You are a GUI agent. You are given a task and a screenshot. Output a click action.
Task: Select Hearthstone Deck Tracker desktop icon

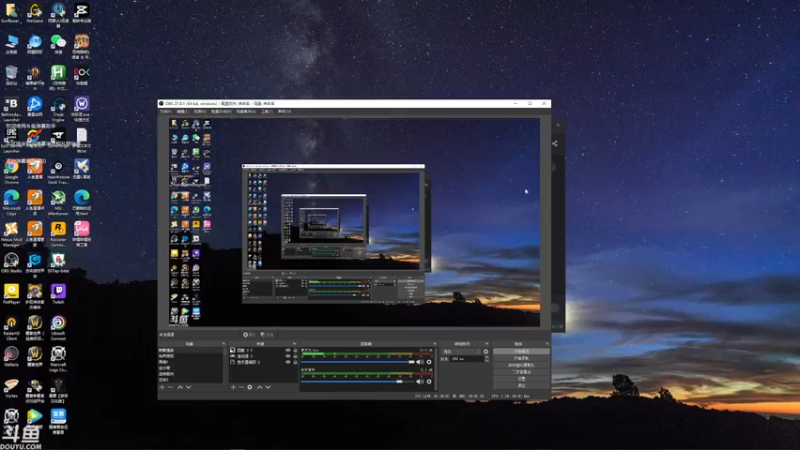coord(58,171)
